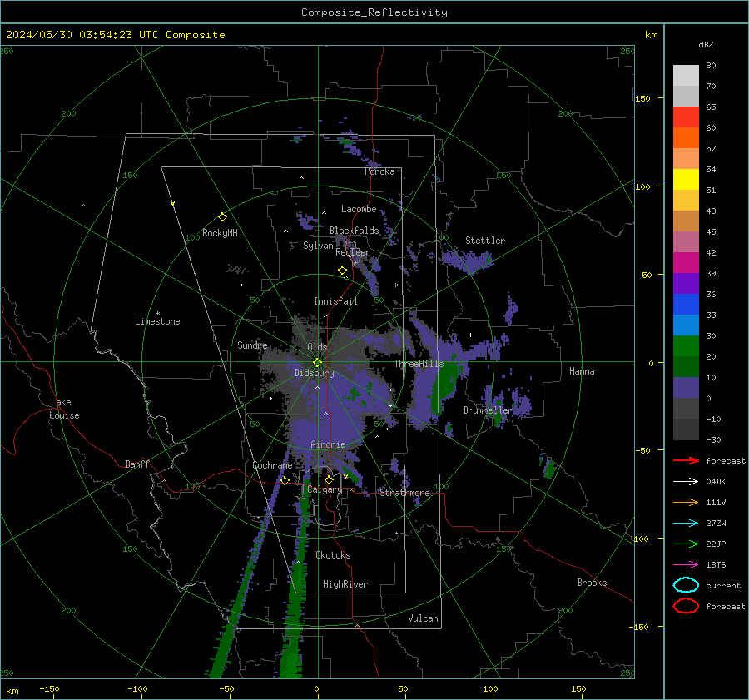Click the magenta 42 dBZ color swatch
The image size is (749, 700).
pyautogui.click(x=686, y=262)
